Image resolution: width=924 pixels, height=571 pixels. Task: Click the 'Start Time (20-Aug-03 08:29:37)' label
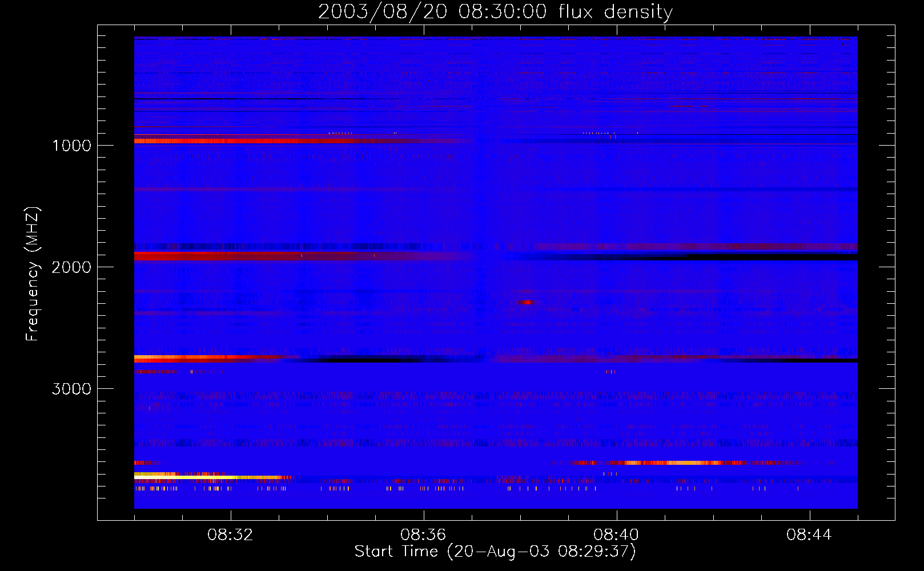point(495,552)
